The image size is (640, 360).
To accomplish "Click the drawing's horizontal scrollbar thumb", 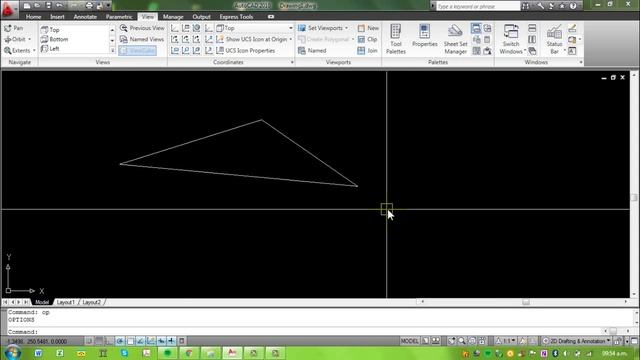I will click(526, 302).
